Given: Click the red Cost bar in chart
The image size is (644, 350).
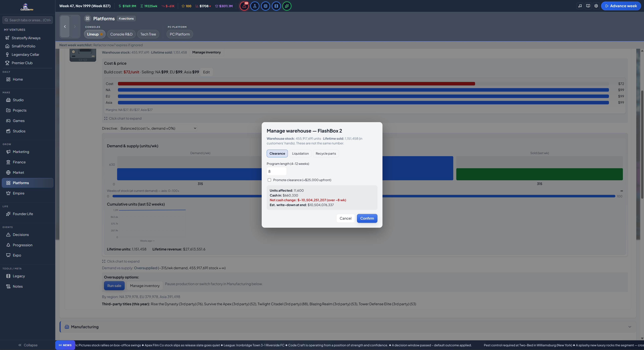Looking at the screenshot, I should pyautogui.click(x=296, y=84).
